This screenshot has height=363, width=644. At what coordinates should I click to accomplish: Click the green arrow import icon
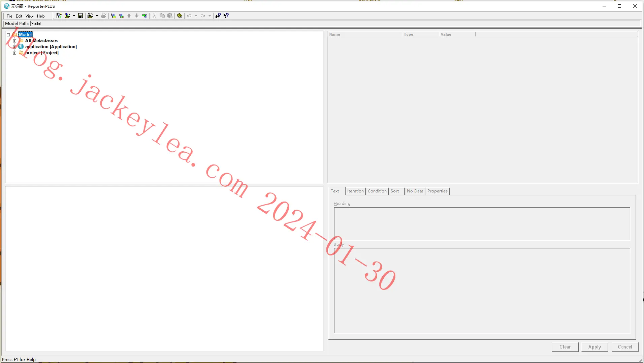point(144,16)
